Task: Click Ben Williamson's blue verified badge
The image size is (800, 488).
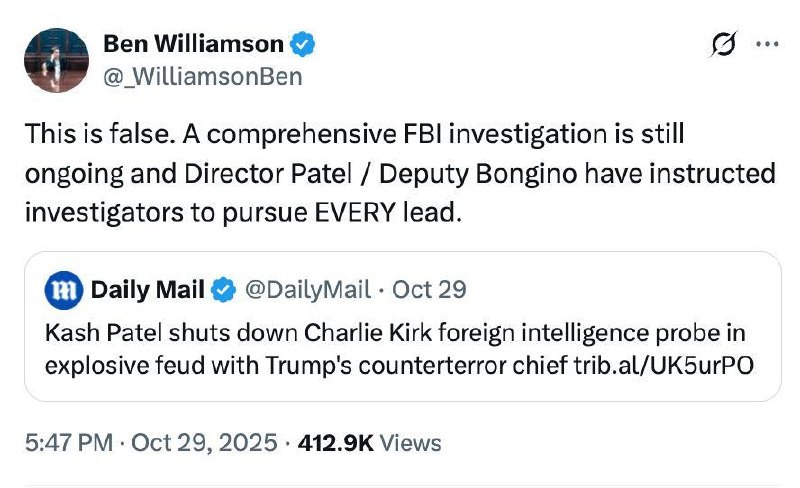Action: tap(304, 44)
